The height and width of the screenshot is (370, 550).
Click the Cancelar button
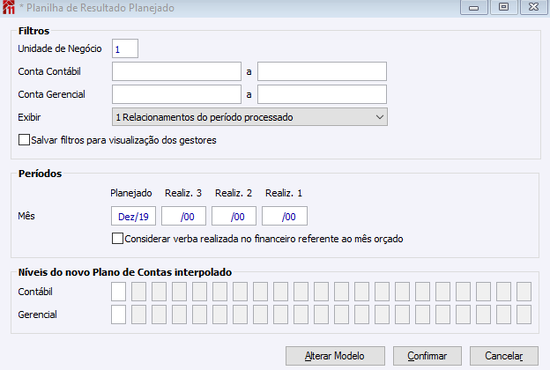[x=504, y=356]
